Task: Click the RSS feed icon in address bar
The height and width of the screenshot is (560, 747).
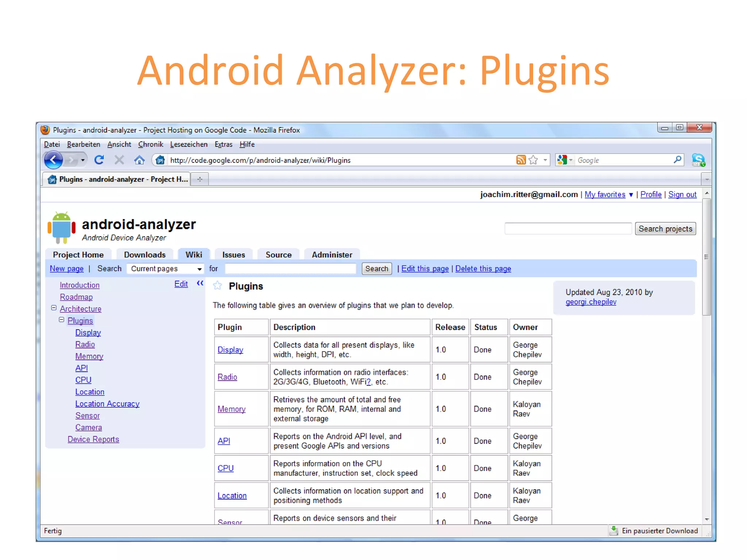Action: (x=521, y=160)
